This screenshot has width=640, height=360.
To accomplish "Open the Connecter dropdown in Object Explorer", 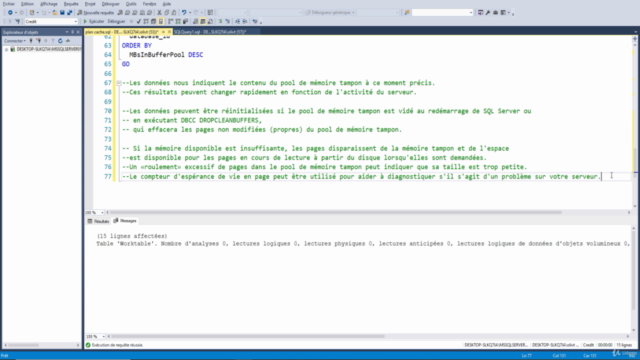I will (15, 41).
